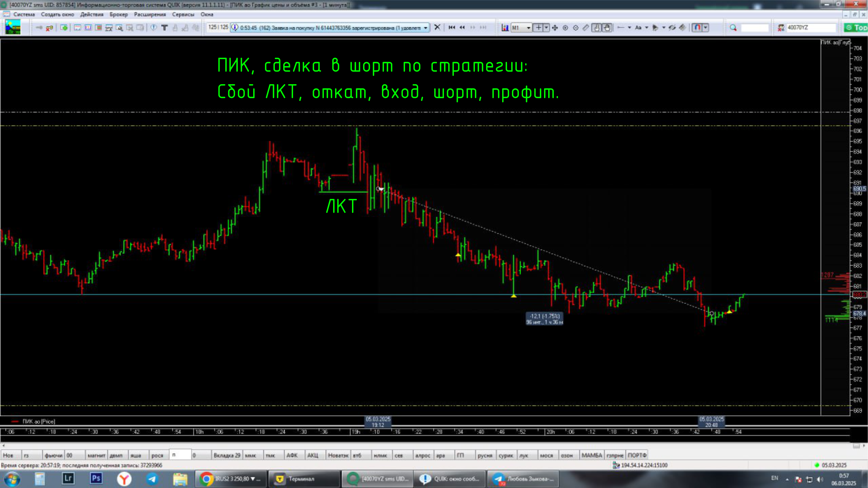Viewport: 868px width, 488px height.
Task: Toggle the magnet snap mode button
Action: pos(697,28)
